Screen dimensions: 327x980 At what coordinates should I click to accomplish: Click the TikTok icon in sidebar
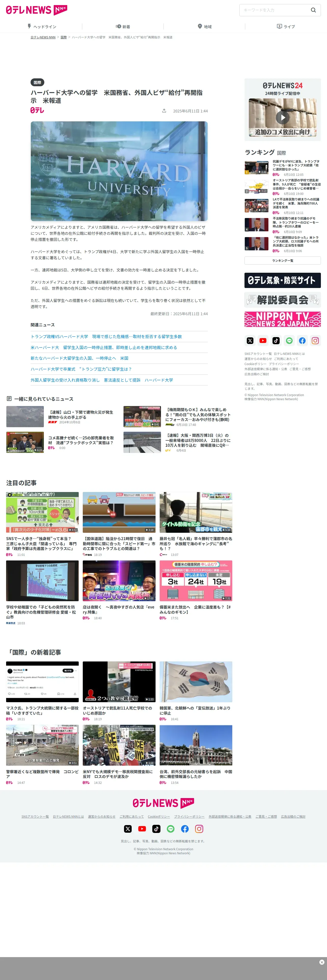point(276,340)
